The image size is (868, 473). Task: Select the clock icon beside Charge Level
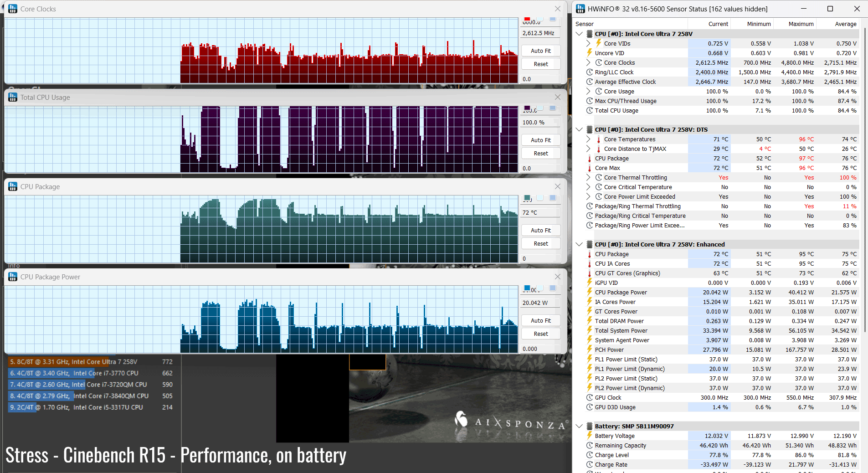590,455
